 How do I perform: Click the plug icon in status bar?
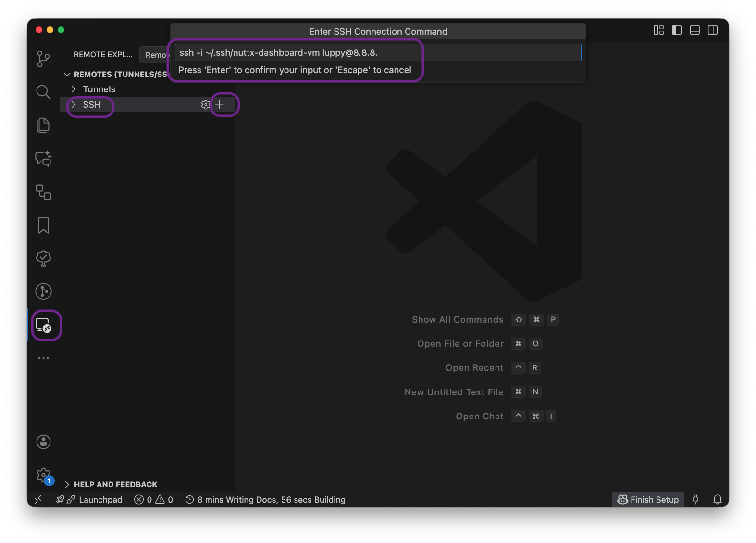pyautogui.click(x=695, y=500)
